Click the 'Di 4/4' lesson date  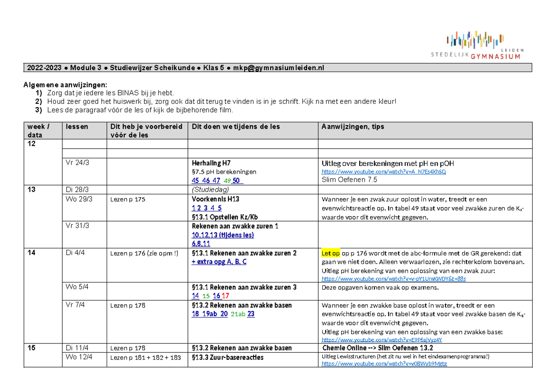(x=75, y=253)
